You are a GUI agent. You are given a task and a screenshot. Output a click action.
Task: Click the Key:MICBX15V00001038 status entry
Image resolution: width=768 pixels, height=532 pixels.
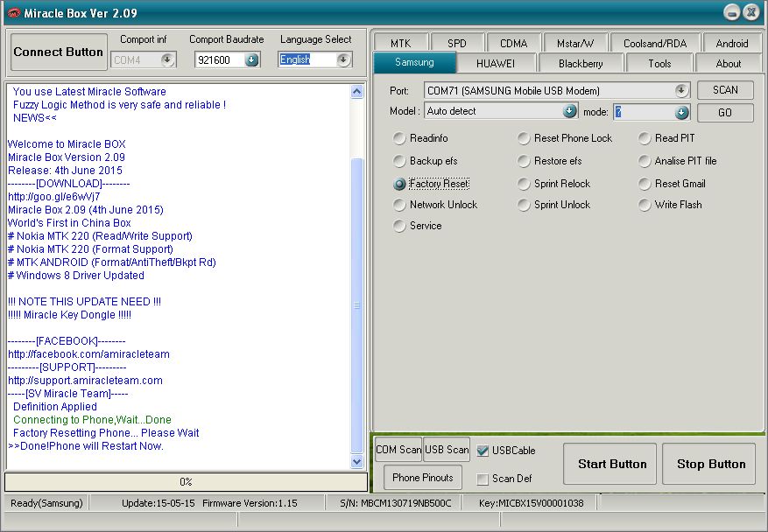click(x=531, y=503)
